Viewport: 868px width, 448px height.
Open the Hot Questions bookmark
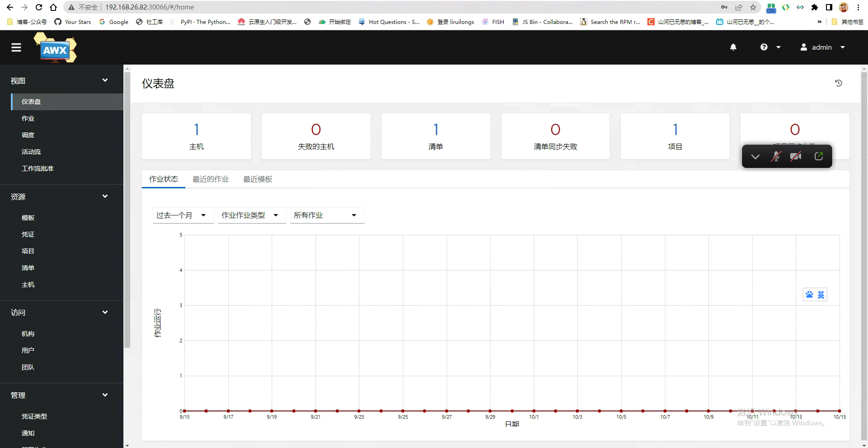pyautogui.click(x=389, y=22)
